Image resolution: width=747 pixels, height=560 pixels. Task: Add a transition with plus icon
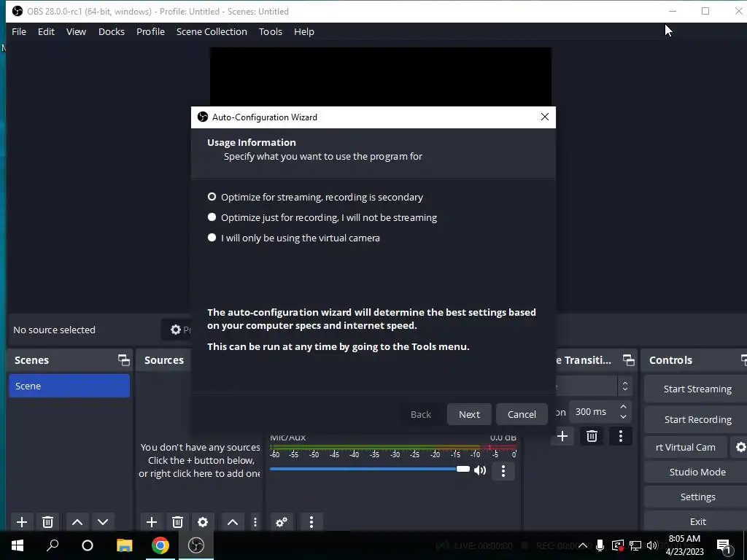(562, 436)
